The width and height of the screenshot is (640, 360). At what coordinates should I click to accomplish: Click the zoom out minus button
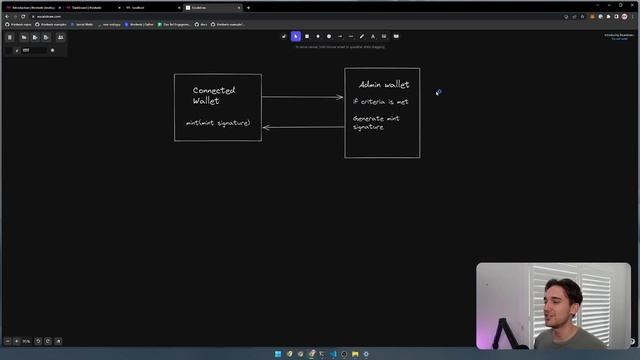(8, 341)
